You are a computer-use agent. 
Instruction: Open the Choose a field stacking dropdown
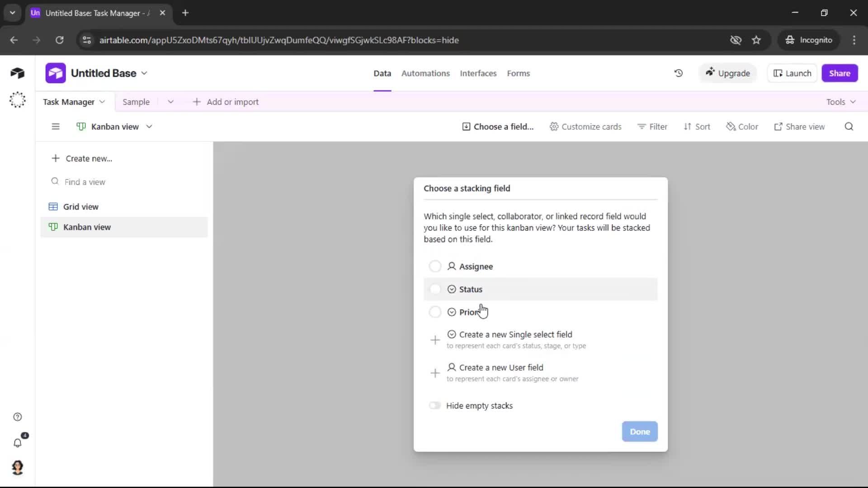[498, 127]
